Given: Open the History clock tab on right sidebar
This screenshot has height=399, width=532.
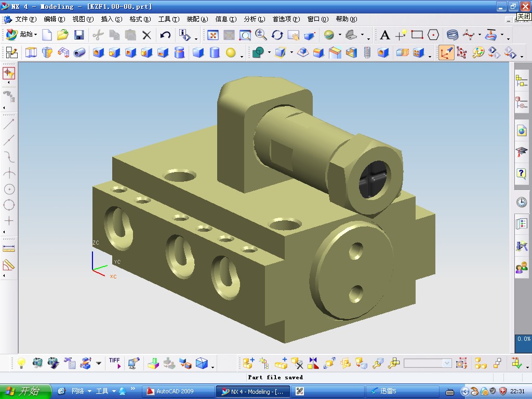Looking at the screenshot, I should pyautogui.click(x=522, y=203).
